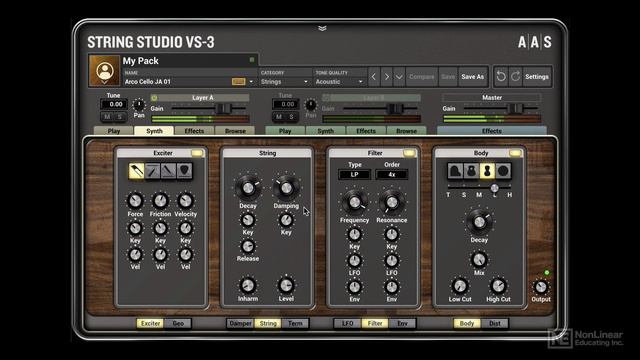Expand menu under user avatar arrow
The height and width of the screenshot is (360, 640).
104,82
